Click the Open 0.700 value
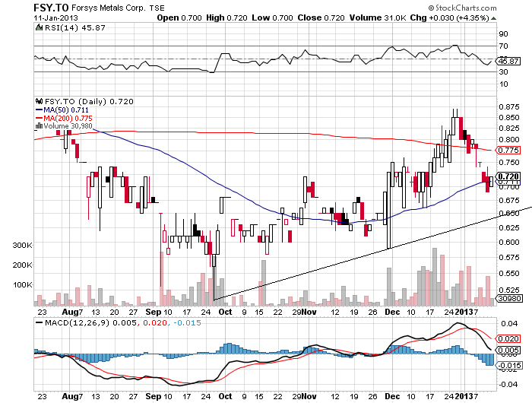This screenshot has width=532, height=403. click(179, 17)
